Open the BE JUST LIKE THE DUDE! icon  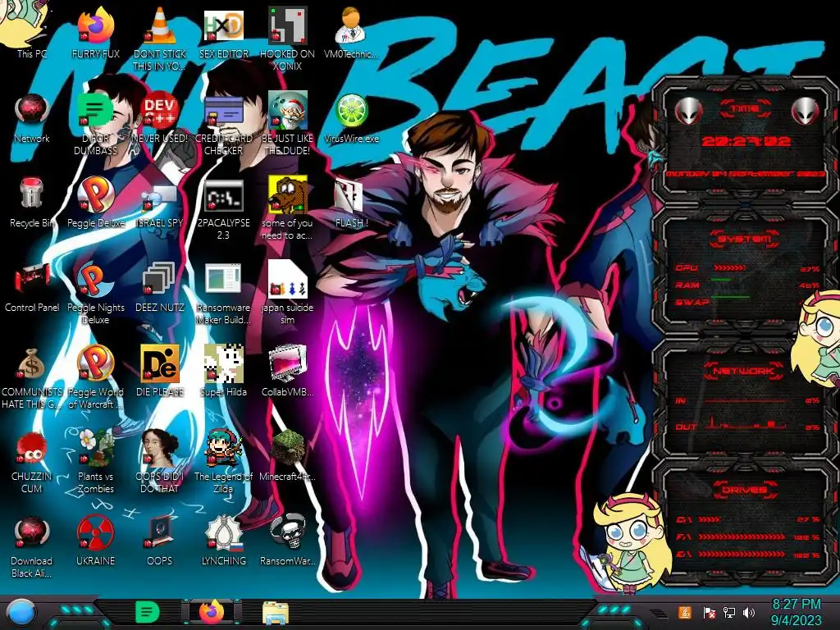287,123
